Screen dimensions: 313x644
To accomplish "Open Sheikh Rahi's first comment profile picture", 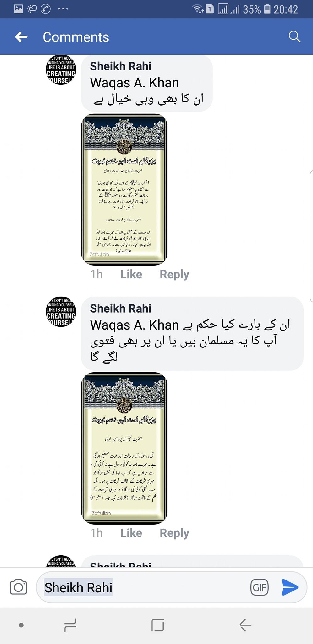I will (61, 70).
